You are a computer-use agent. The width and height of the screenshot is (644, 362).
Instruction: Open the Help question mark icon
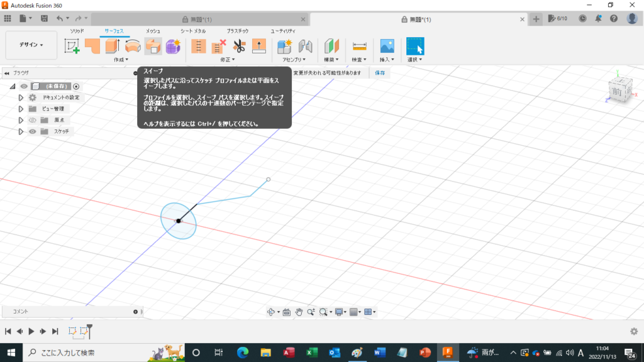pyautogui.click(x=614, y=18)
